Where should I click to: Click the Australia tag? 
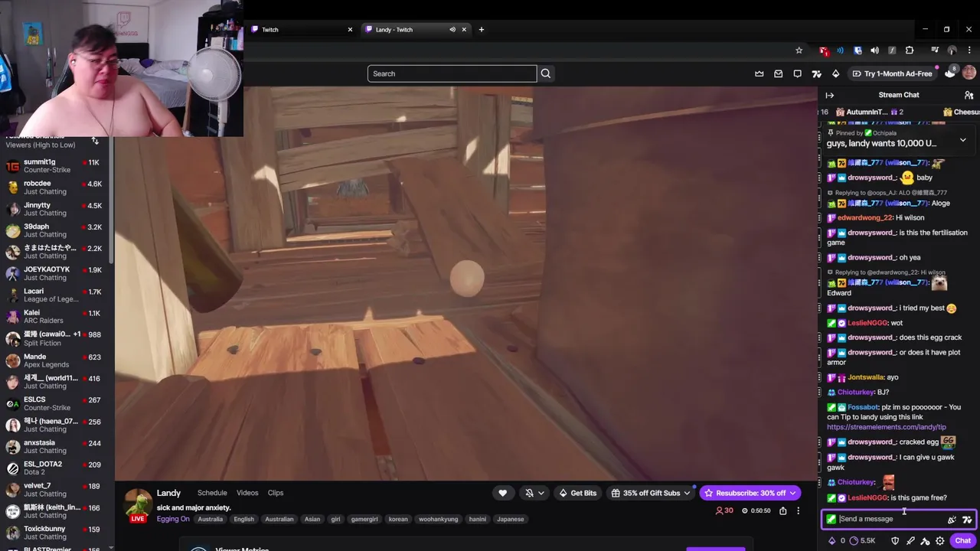pos(211,519)
